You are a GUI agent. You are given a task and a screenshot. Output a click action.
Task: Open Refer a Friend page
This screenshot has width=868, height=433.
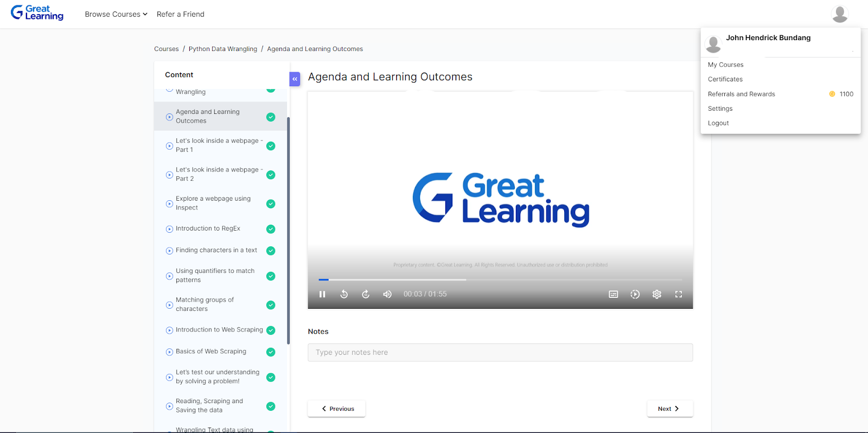[x=181, y=14]
